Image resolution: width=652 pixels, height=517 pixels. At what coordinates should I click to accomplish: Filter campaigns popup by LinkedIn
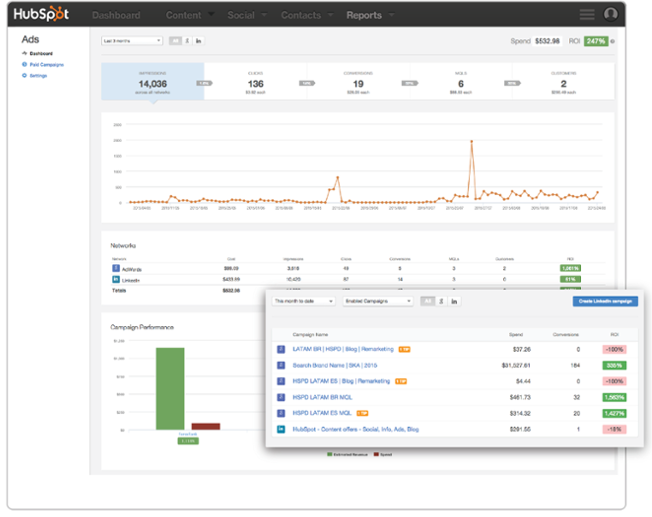tap(454, 301)
